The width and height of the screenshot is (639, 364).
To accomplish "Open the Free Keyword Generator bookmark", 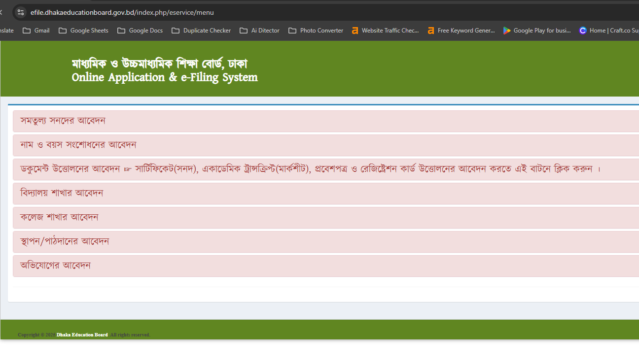I will click(x=461, y=31).
